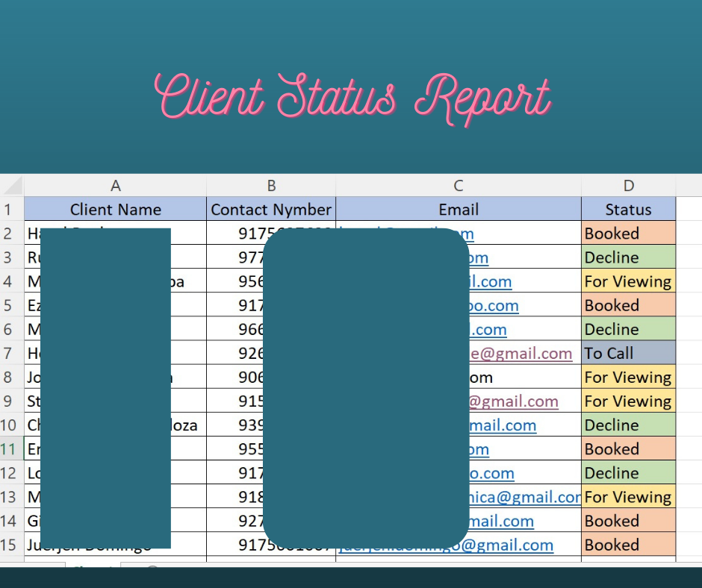
Task: Select column C header
Action: (x=459, y=186)
